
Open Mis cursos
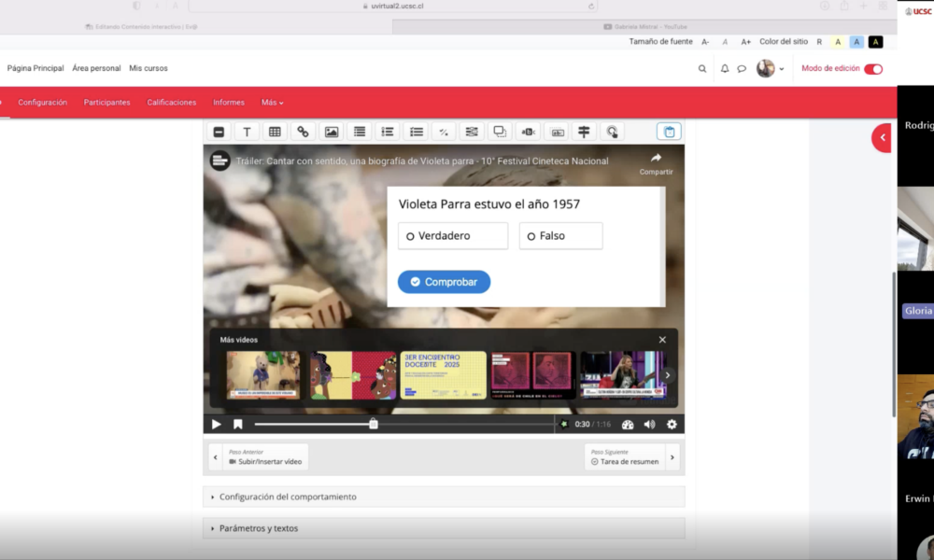click(x=149, y=68)
